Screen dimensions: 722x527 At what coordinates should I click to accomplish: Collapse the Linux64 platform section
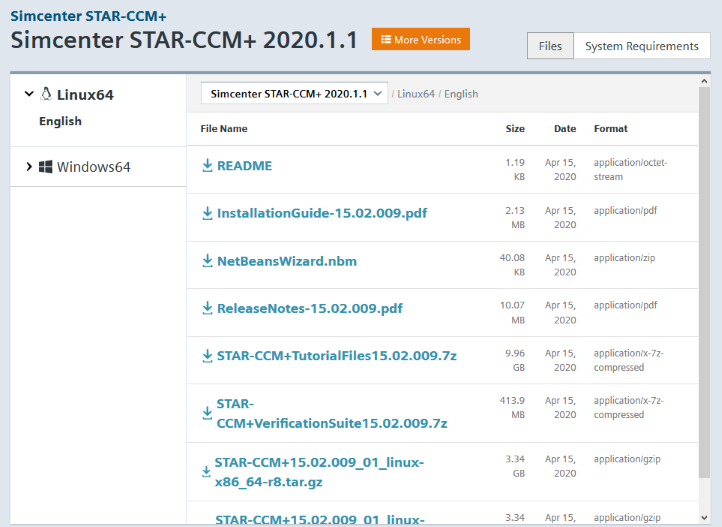(28, 94)
